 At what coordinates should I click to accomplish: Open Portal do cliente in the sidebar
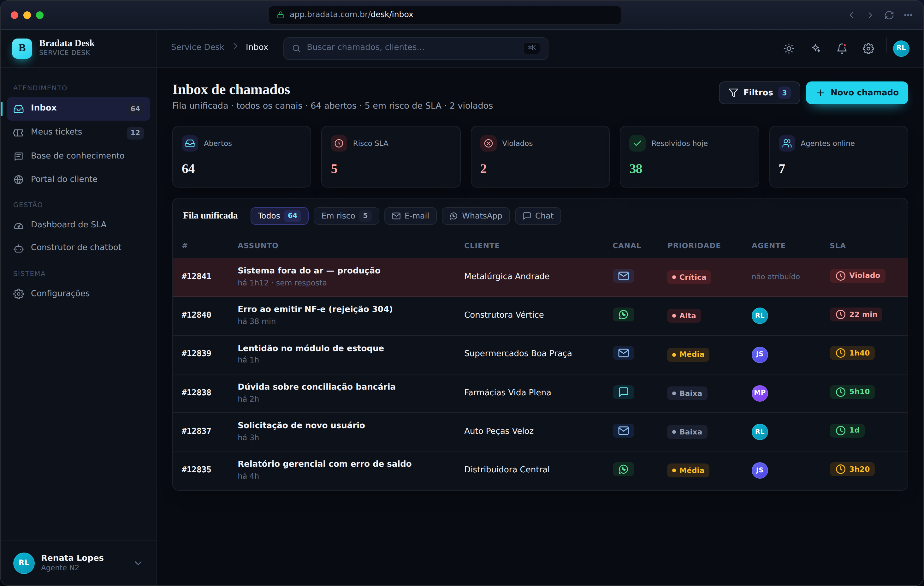coord(78,179)
